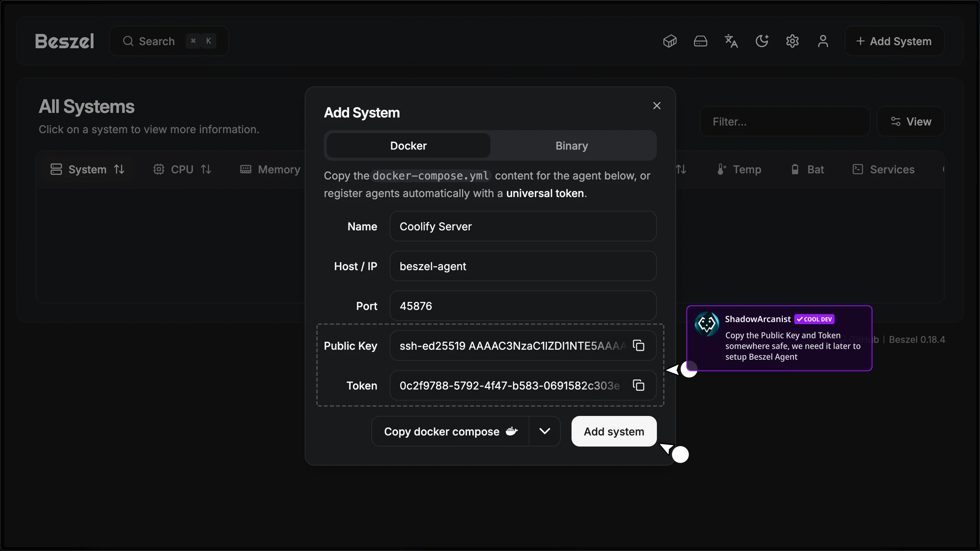Click the Host / IP field
Screen dimensions: 980x551
pos(523,266)
